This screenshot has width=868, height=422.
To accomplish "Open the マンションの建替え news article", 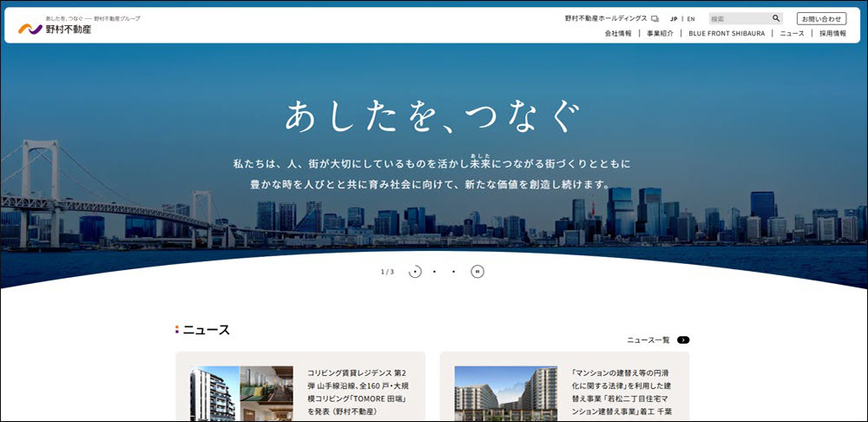I will point(565,386).
